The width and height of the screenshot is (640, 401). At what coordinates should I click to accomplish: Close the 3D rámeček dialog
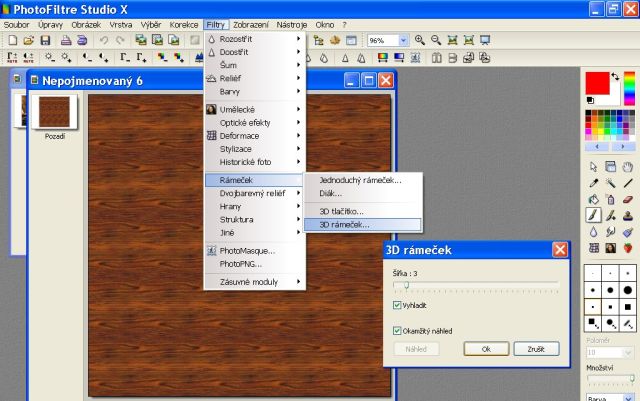pos(560,250)
